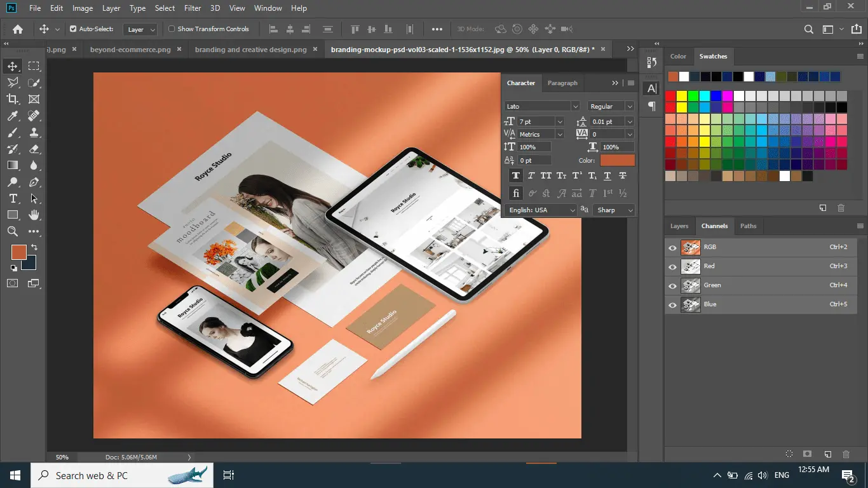
Task: Select the Crop tool
Action: click(13, 98)
